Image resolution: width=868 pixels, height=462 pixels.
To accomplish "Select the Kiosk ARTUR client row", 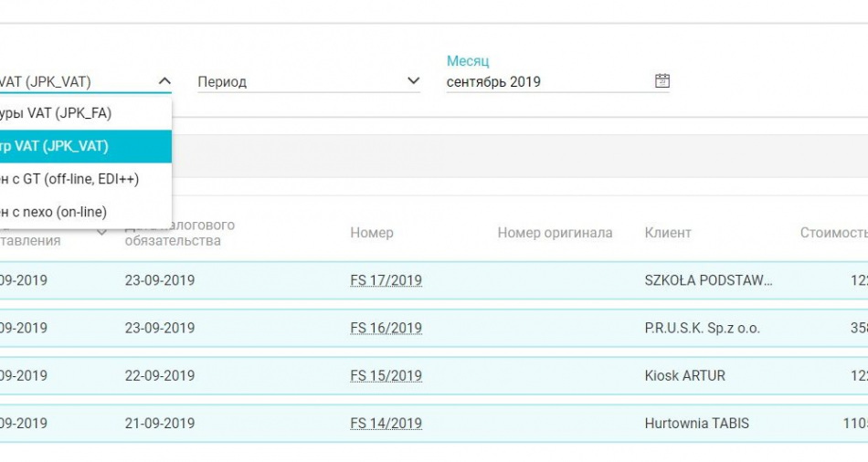I will 685,375.
